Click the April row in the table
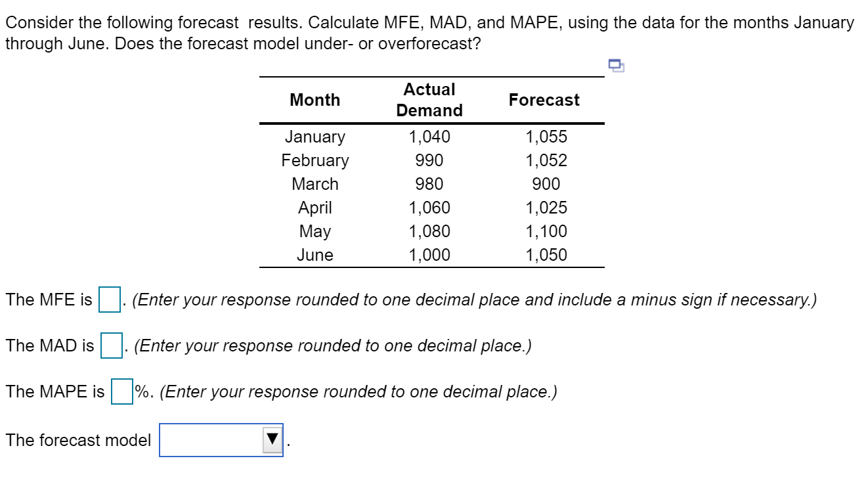This screenshot has width=868, height=492. [315, 208]
